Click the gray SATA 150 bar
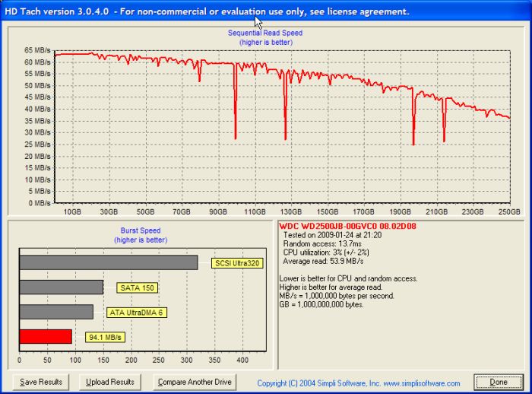 click(x=62, y=287)
